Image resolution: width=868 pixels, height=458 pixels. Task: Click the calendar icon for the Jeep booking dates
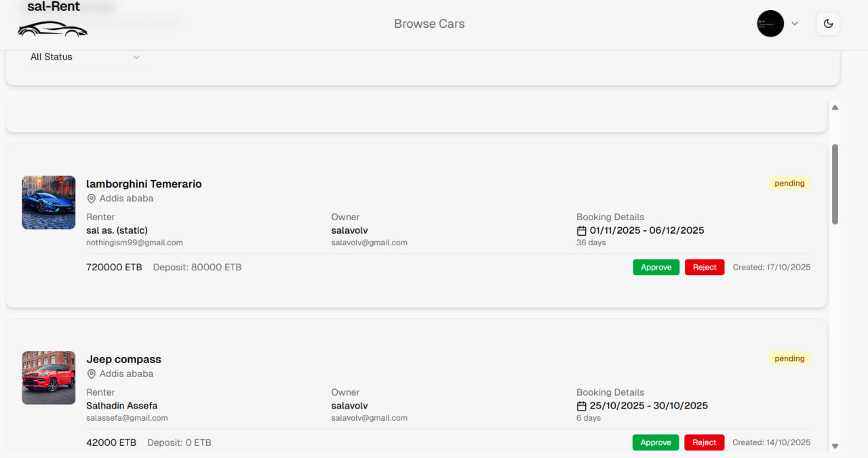point(581,406)
